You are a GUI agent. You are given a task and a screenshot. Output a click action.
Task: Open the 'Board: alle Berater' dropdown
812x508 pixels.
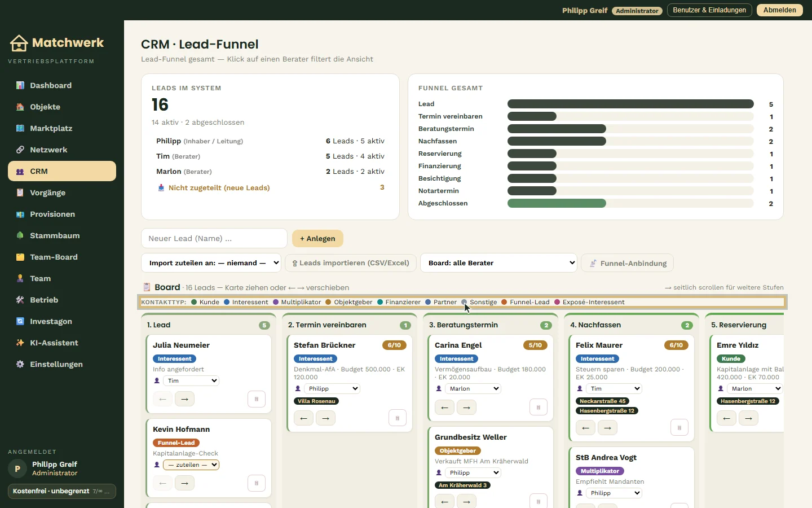499,263
